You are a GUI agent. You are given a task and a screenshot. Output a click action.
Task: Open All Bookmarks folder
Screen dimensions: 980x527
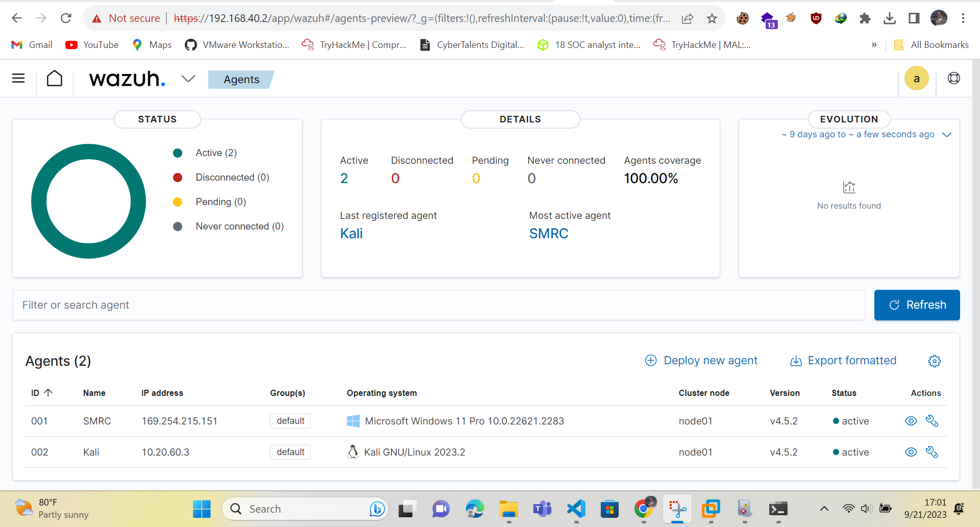(932, 45)
